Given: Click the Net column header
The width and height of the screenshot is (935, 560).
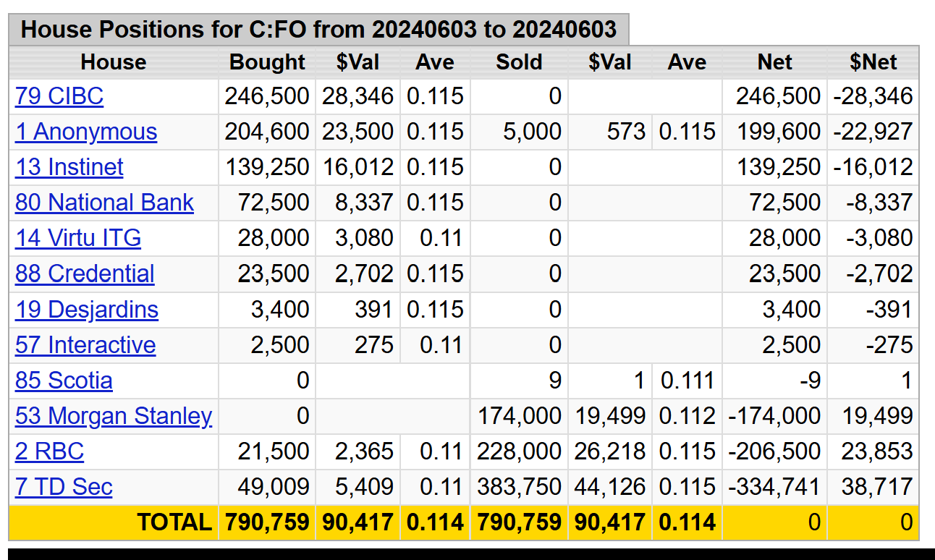Looking at the screenshot, I should pyautogui.click(x=774, y=62).
